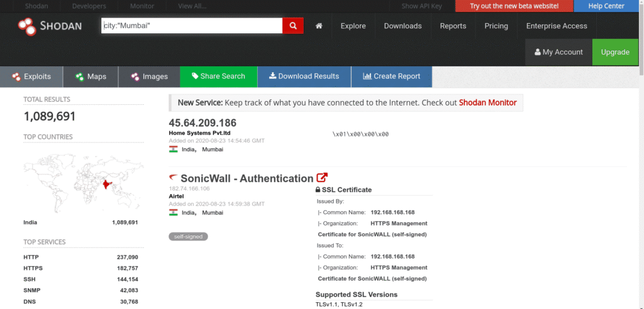Open the Downloads menu

pyautogui.click(x=403, y=26)
